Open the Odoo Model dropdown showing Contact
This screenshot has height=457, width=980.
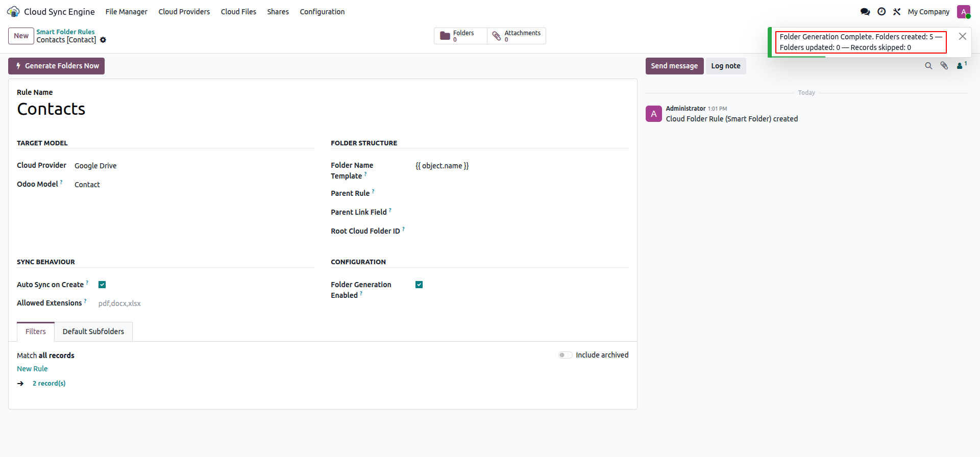click(194, 185)
